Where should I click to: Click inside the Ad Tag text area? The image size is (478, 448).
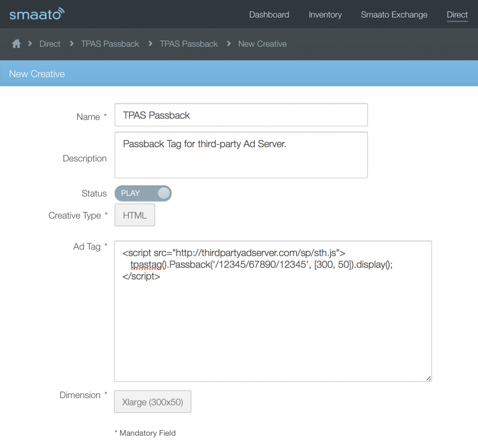point(273,311)
